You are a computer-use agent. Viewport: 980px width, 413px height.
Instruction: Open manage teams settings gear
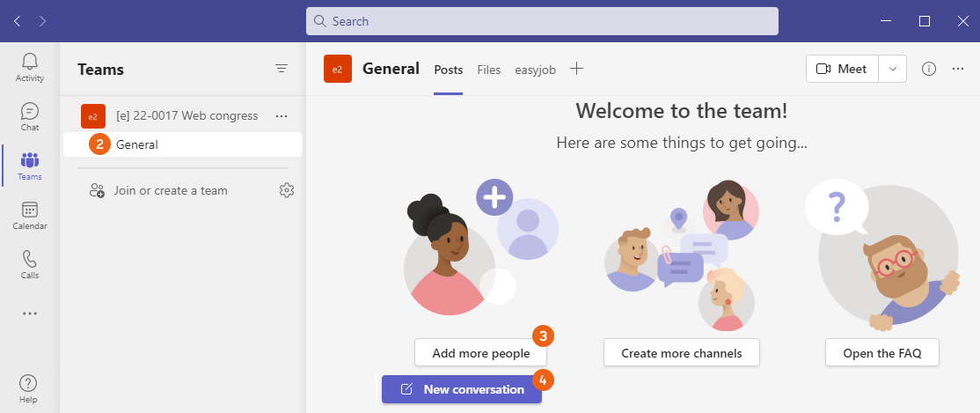(x=286, y=190)
